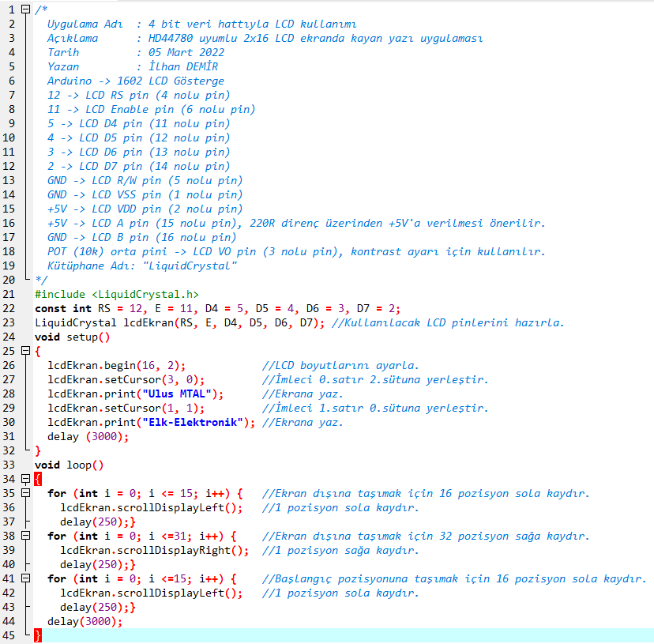Click the 'Yazan : İlhan DEMİR' line
Screen dimensions: 654x644
133,67
